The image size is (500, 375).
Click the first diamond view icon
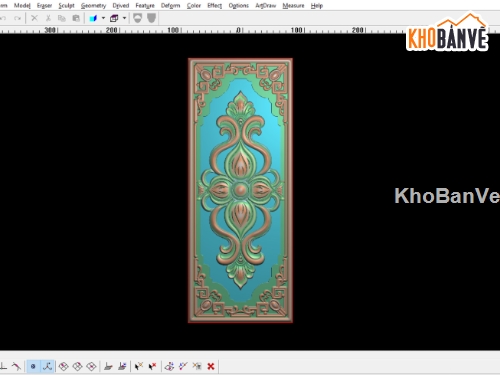pos(63,367)
